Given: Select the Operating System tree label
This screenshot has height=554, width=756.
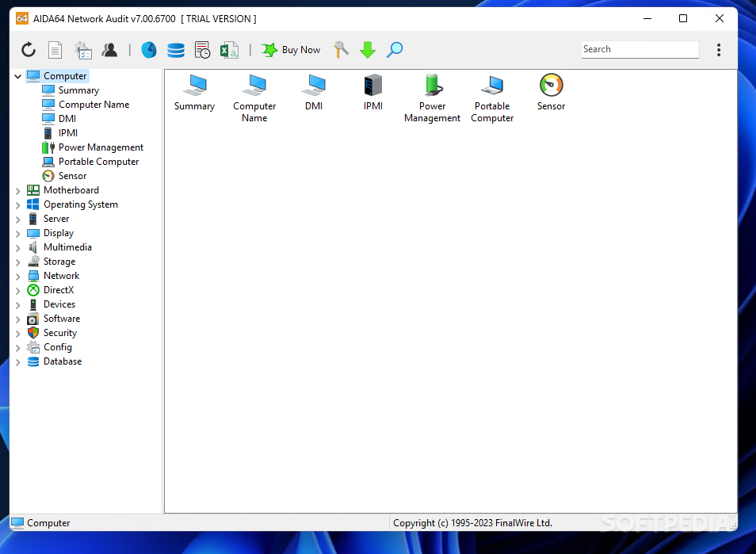Looking at the screenshot, I should 81,204.
